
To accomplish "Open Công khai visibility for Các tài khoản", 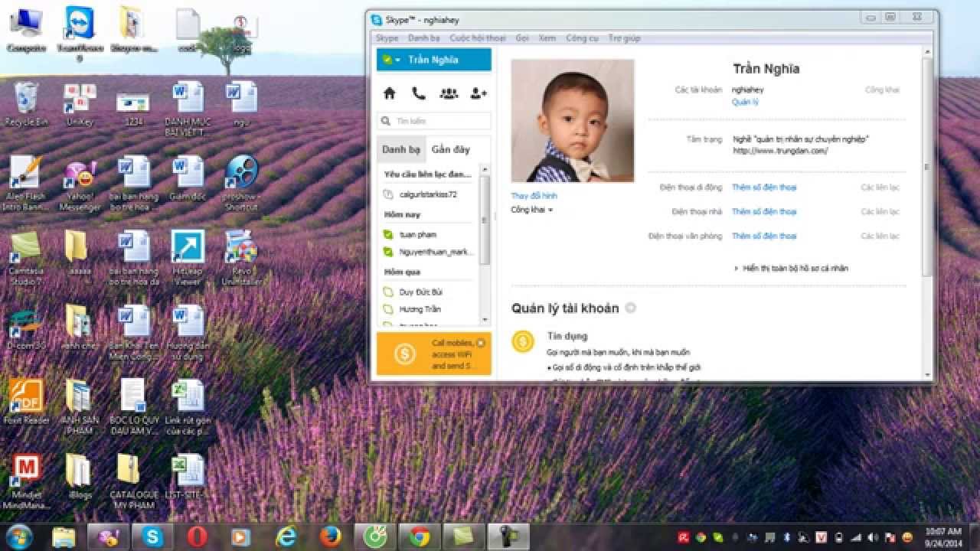I will point(882,90).
